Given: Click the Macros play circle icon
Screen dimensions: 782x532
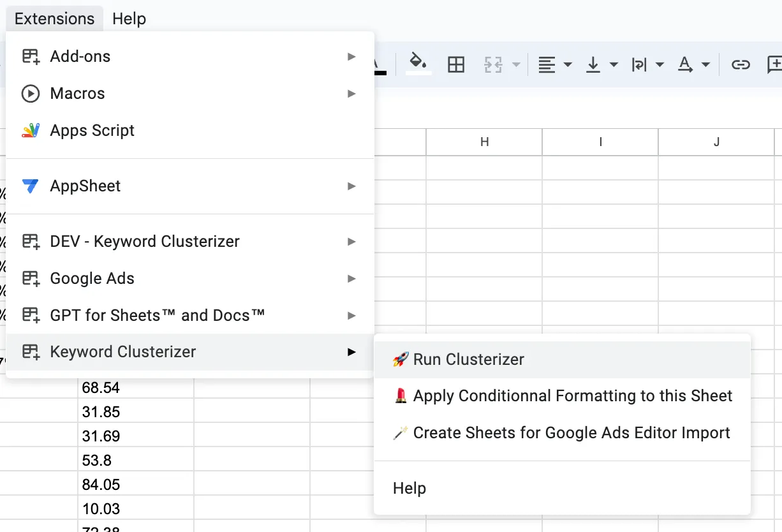Looking at the screenshot, I should [x=31, y=94].
